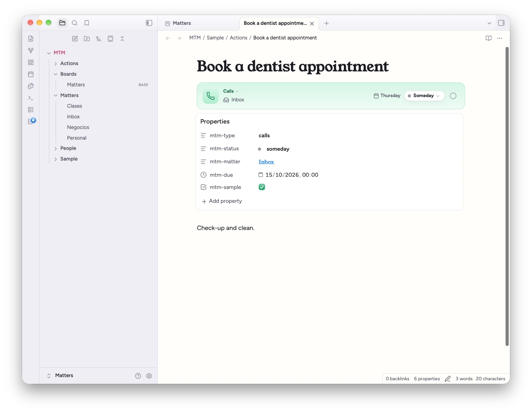Toggle the mtm-sample checkbox
This screenshot has width=532, height=413.
(262, 187)
